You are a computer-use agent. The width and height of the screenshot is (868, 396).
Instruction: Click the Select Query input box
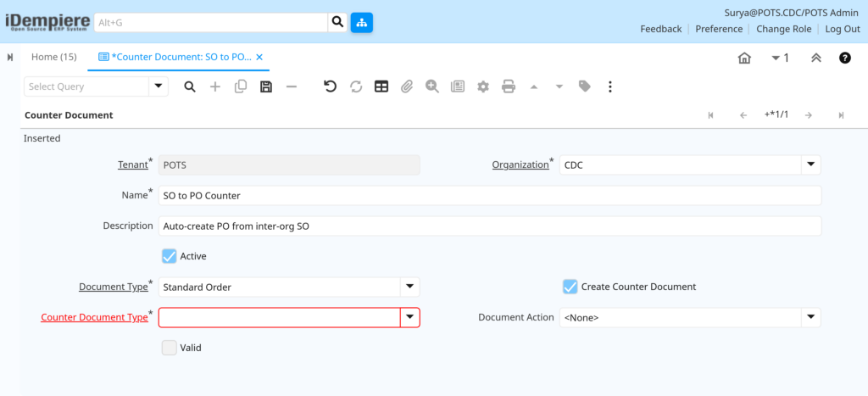[86, 86]
